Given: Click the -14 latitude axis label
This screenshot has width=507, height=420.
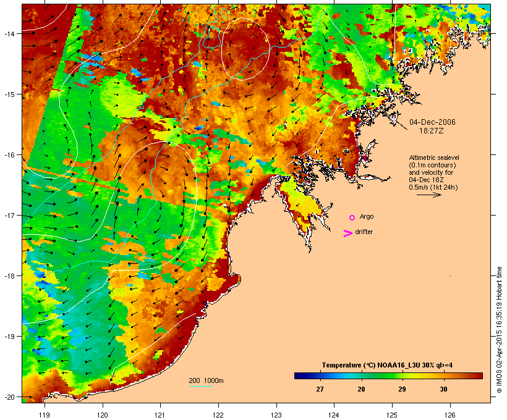Looking at the screenshot, I should (x=9, y=33).
